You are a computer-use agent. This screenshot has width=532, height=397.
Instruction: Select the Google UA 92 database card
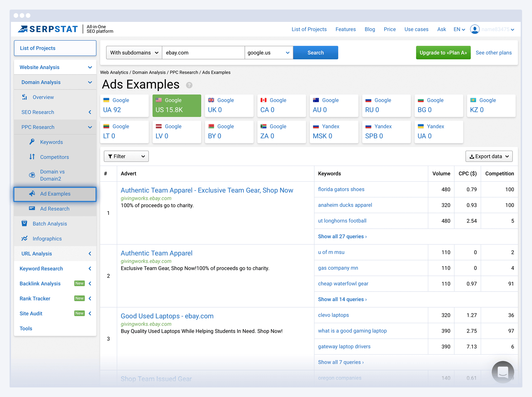124,105
